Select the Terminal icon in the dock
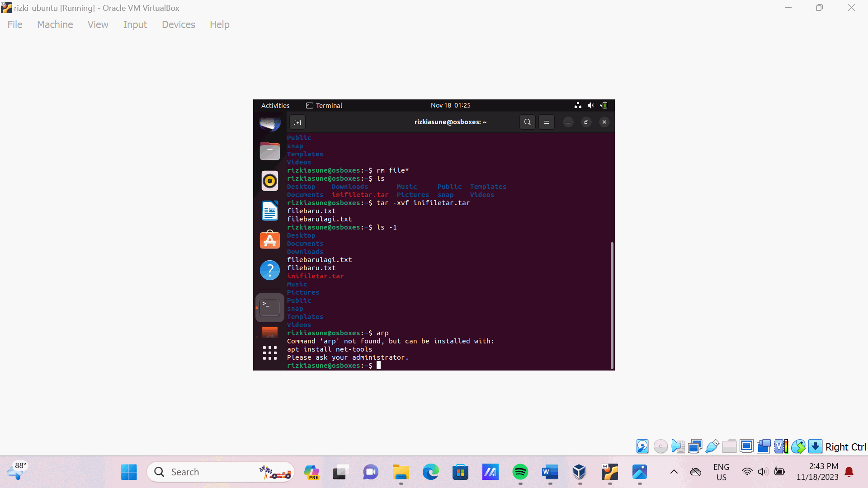Screen dimensions: 868x488 [x=270, y=308]
